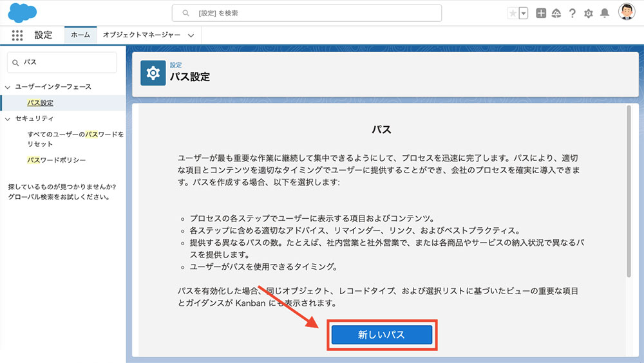Click the setup gear icon in header

point(588,14)
